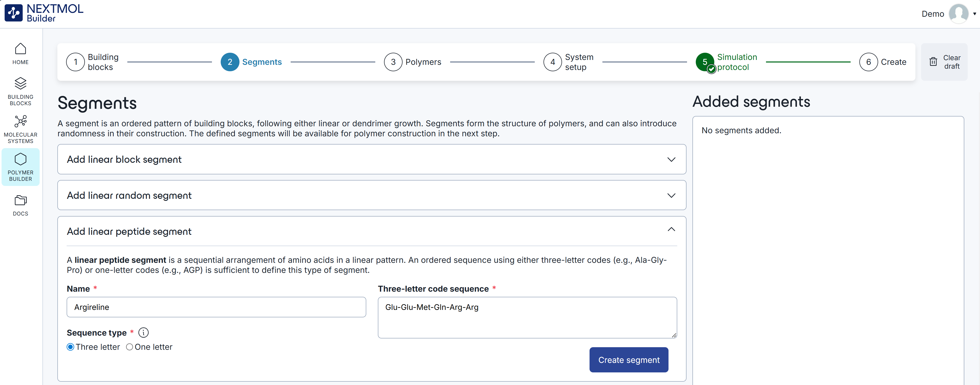Select the Three letter radio button

(70, 347)
